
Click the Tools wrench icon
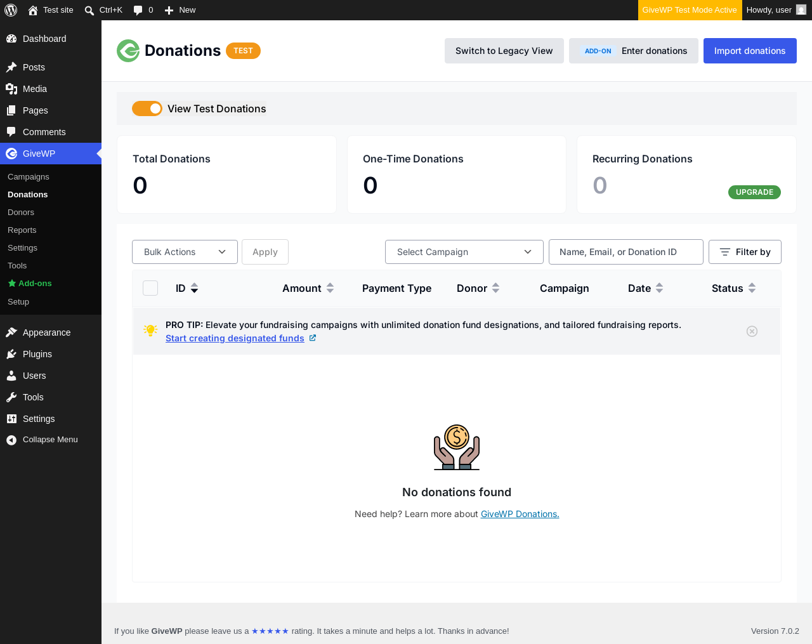pyautogui.click(x=11, y=397)
